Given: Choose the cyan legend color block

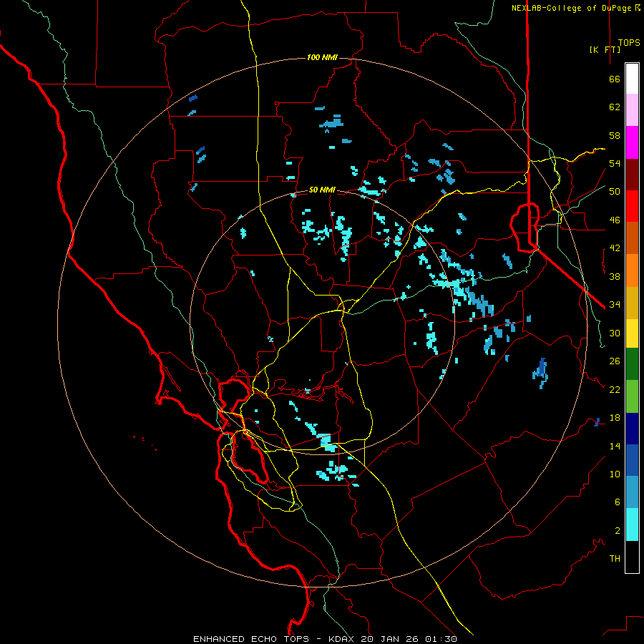Looking at the screenshot, I should [x=632, y=524].
